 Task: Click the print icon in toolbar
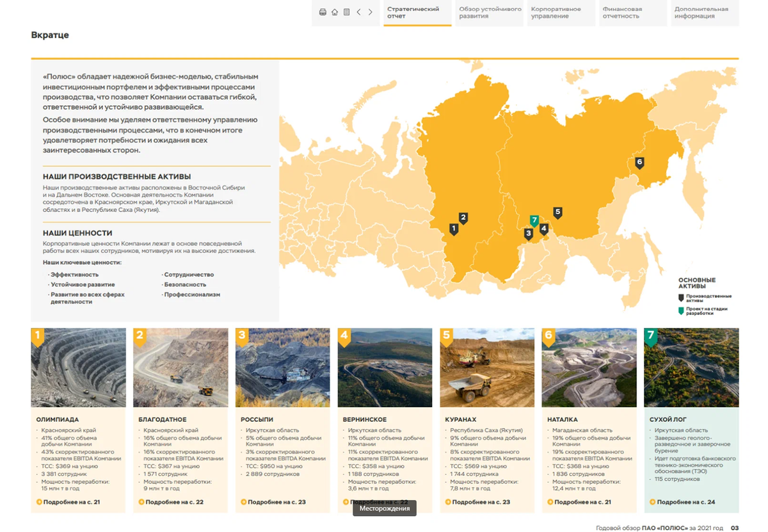pos(323,12)
